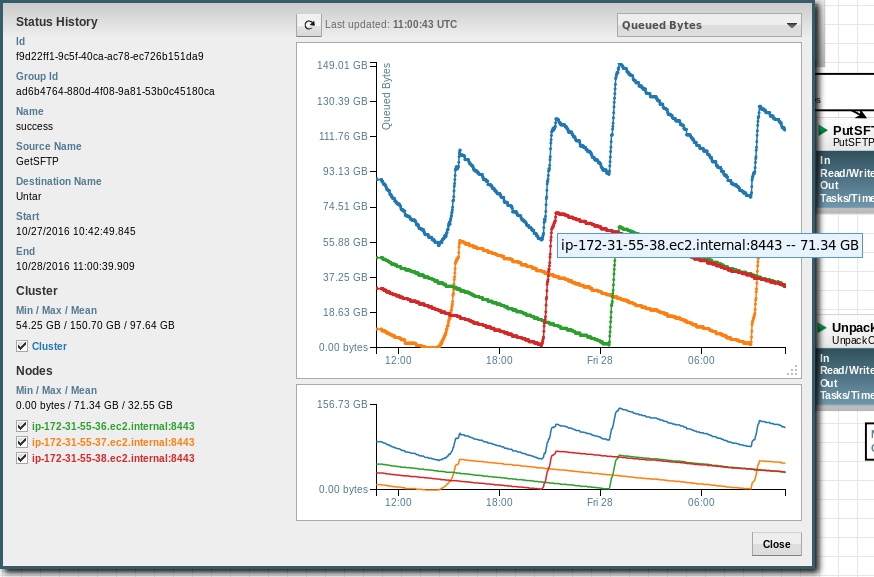Uncheck the ip-172-31-55-36 node checkbox
Screen dimensions: 874x577
(22, 426)
